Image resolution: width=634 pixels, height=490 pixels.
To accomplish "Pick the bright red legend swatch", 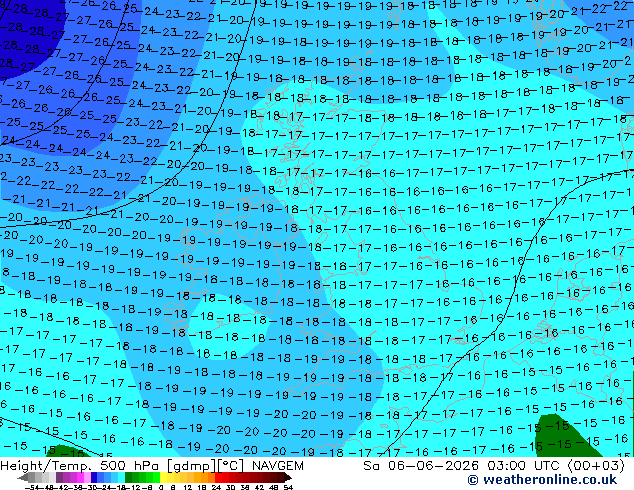I will tap(218, 477).
